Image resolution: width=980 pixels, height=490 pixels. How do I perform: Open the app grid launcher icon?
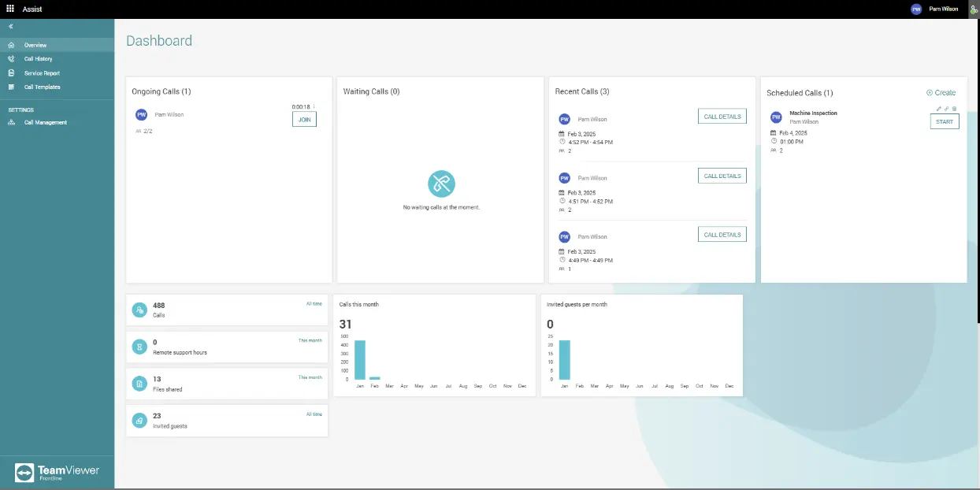10,9
